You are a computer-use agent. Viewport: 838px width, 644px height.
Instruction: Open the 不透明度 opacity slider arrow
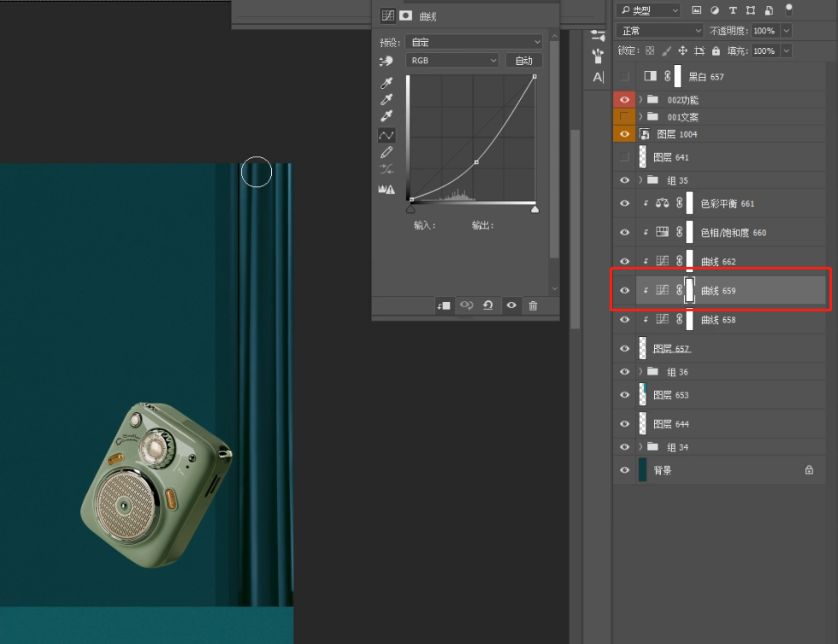point(786,31)
